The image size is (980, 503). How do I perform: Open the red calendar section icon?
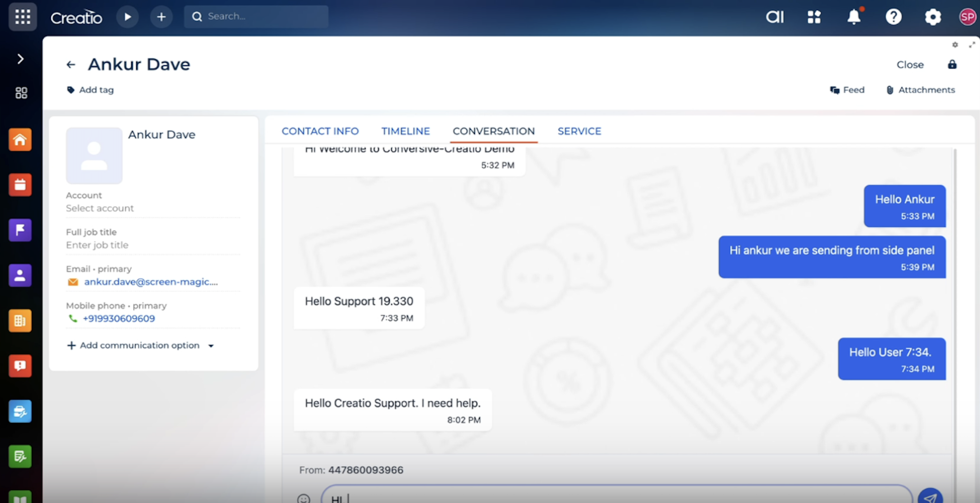pos(20,185)
